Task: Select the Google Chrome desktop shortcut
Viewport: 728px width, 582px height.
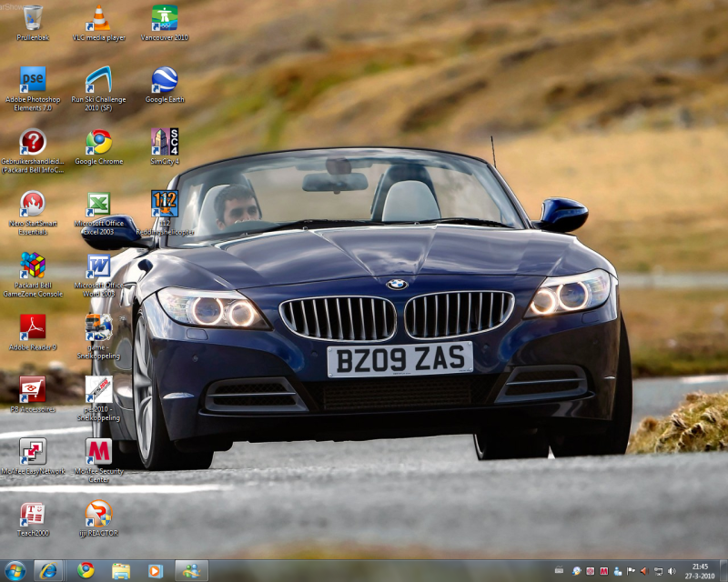Action: 99,146
